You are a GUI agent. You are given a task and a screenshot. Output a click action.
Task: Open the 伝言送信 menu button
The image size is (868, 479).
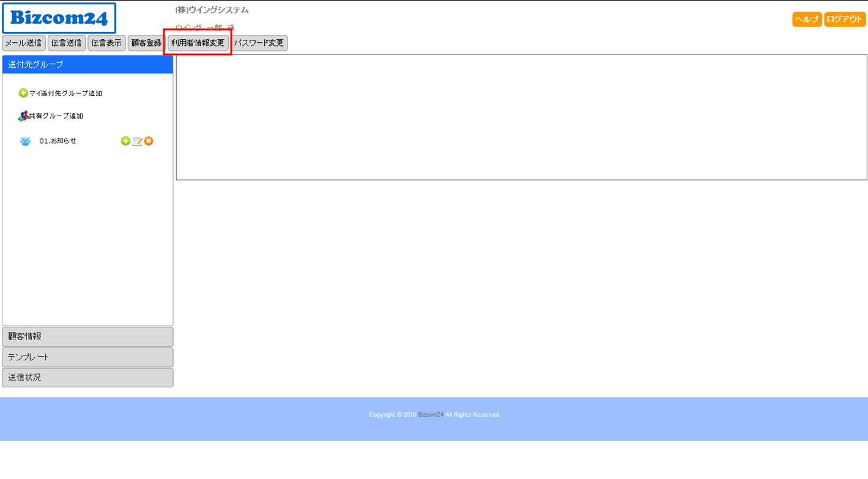66,43
